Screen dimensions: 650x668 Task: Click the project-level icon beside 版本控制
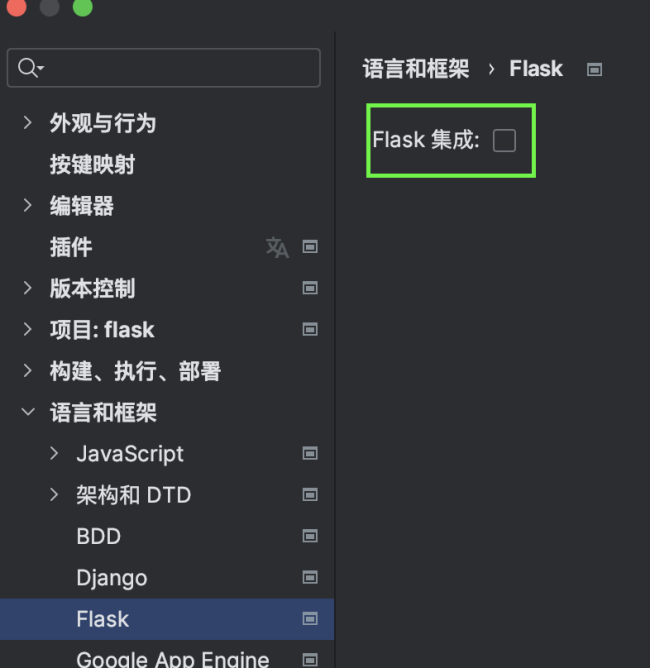pos(310,288)
